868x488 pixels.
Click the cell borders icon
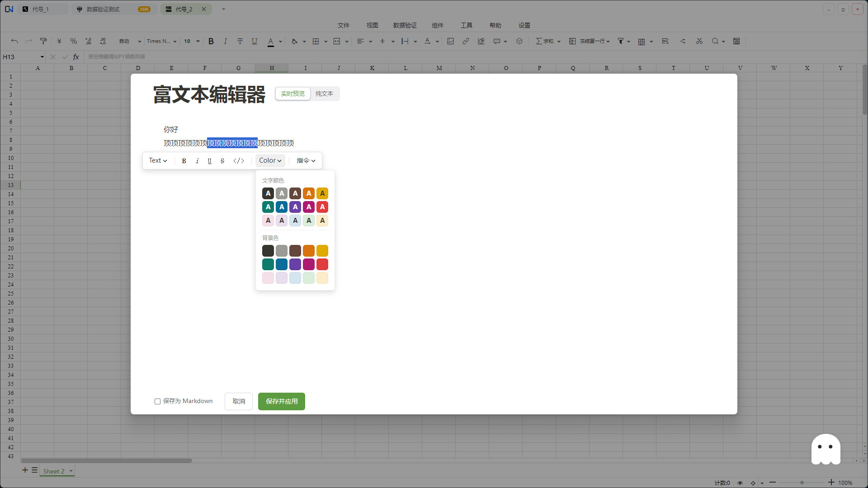point(316,41)
